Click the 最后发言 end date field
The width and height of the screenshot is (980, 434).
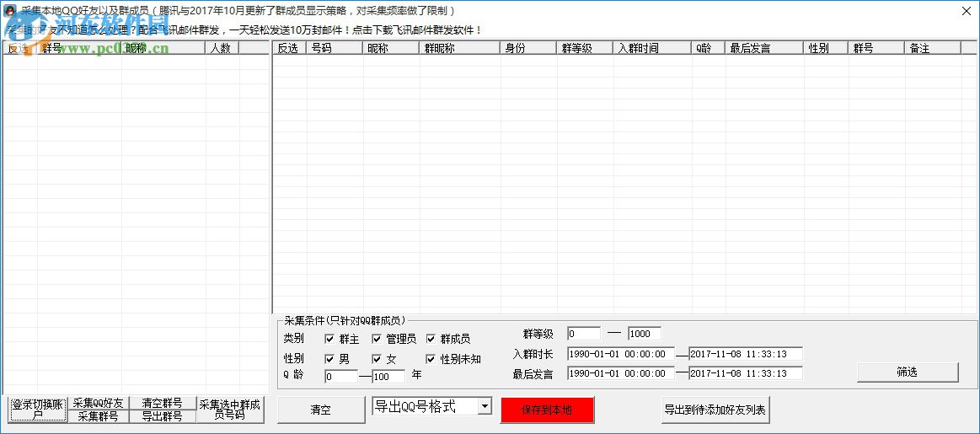(x=745, y=373)
